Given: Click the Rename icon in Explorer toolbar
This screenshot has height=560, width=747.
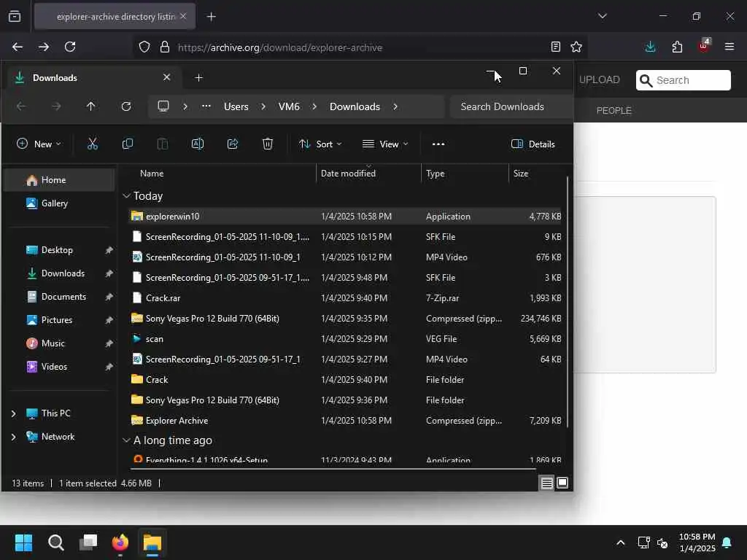Looking at the screenshot, I should (197, 144).
